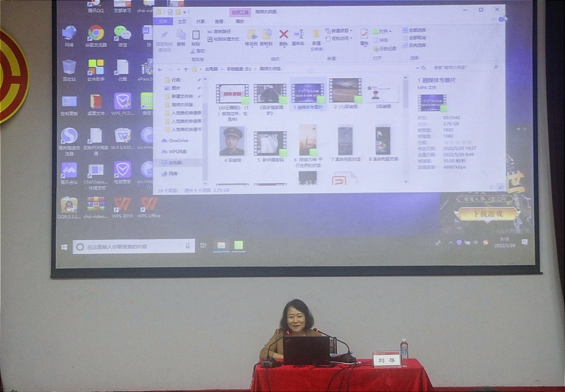Viewport: 565px width, 392px height.
Task: Click the taskbar search input box
Action: pos(134,246)
